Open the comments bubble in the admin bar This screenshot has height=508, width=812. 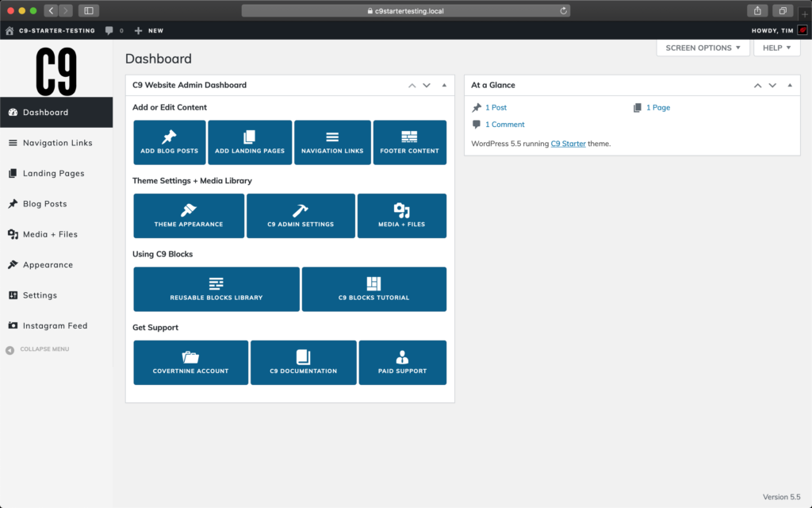pyautogui.click(x=109, y=31)
